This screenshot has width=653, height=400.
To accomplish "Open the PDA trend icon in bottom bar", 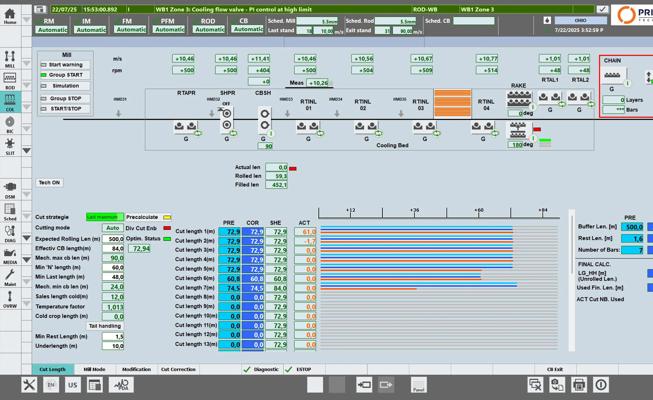I will 121,385.
